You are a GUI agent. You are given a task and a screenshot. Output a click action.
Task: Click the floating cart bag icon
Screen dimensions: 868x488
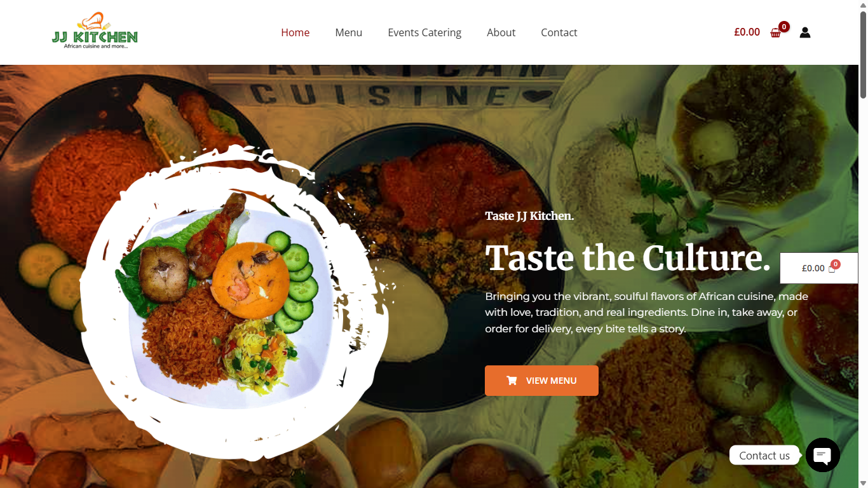[832, 269]
